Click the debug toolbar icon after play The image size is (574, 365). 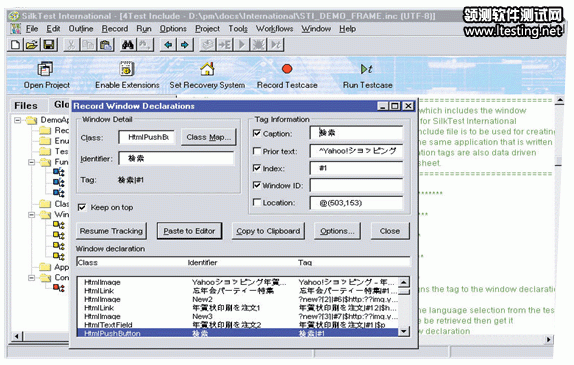pos(258,45)
